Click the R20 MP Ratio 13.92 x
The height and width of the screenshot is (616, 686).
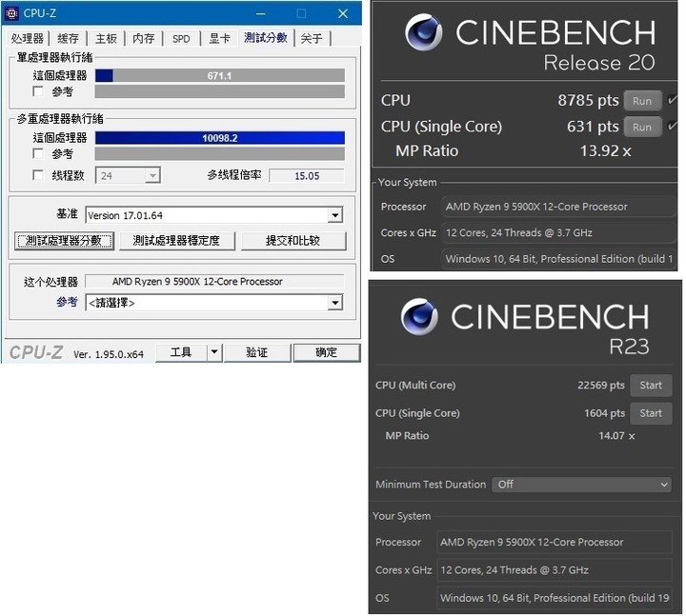point(606,150)
